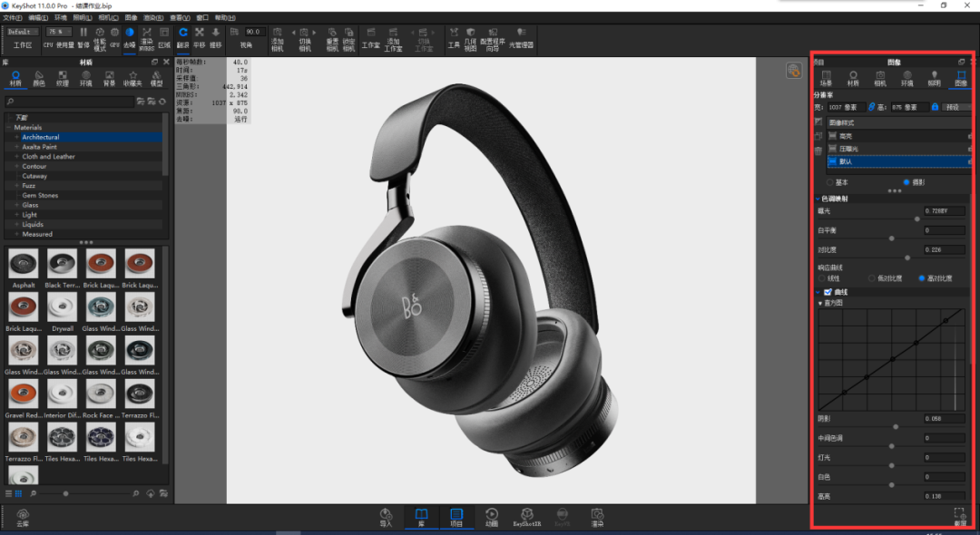This screenshot has width=980, height=535.
Task: Open the 文件 File menu
Action: click(13, 17)
